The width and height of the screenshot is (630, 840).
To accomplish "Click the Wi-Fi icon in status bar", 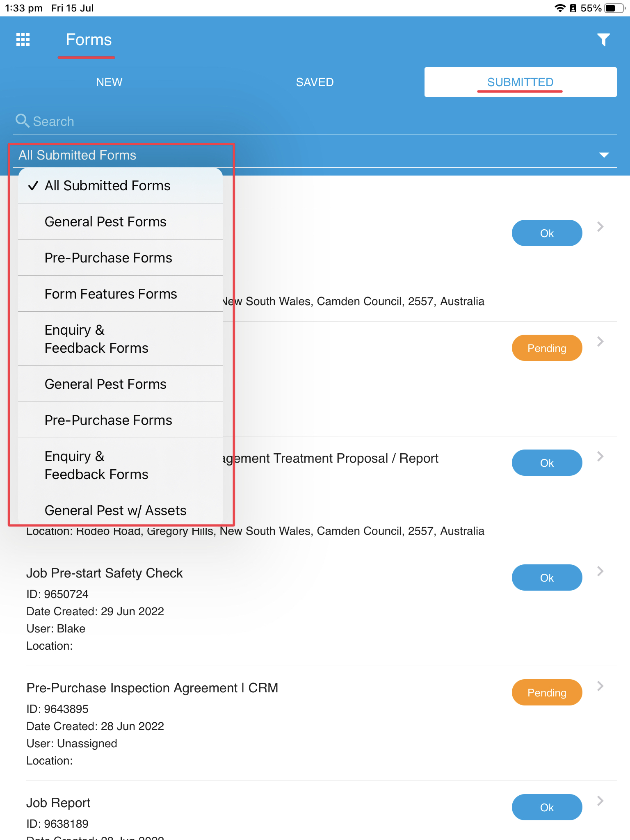I will (560, 7).
